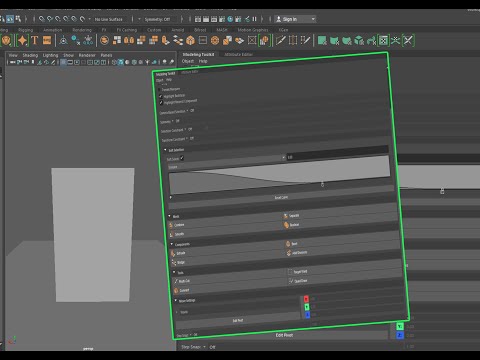480x360 pixels.
Task: Click the select camera icon in viewport toolbar
Action: tap(13, 62)
